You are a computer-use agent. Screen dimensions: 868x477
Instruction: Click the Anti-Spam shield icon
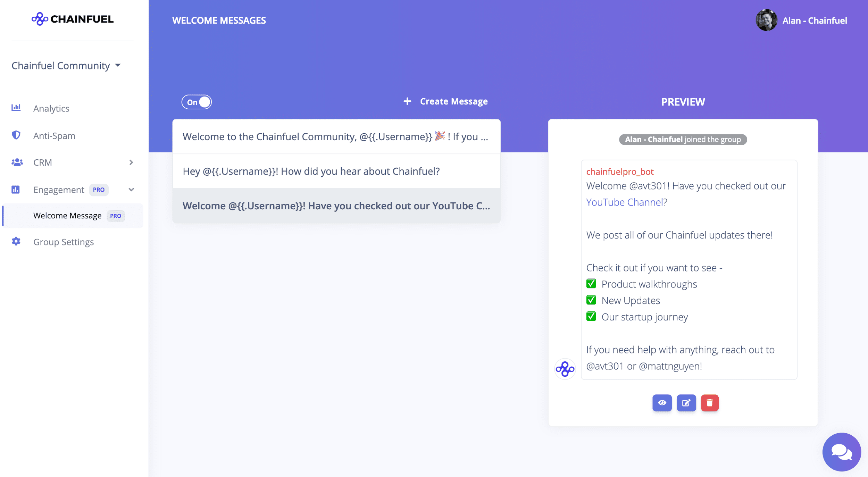coord(16,135)
